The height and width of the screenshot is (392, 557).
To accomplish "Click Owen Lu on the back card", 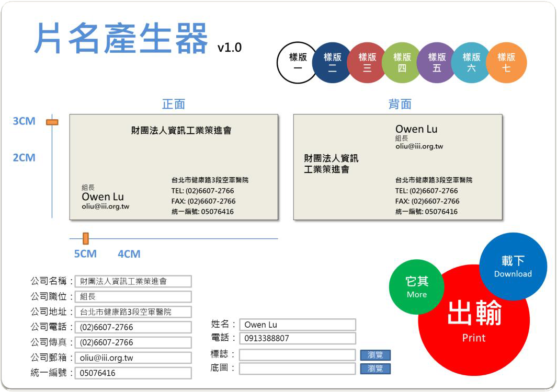I will click(x=416, y=129).
